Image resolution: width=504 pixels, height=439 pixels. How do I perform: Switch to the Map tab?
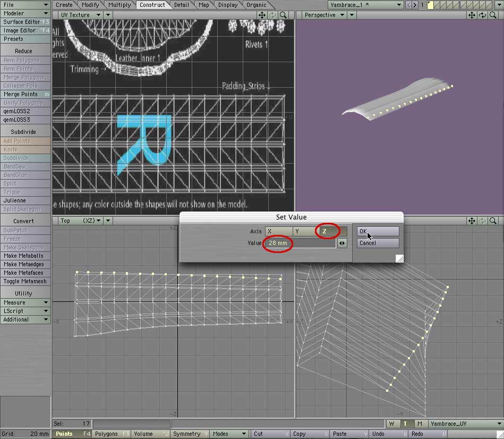204,5
